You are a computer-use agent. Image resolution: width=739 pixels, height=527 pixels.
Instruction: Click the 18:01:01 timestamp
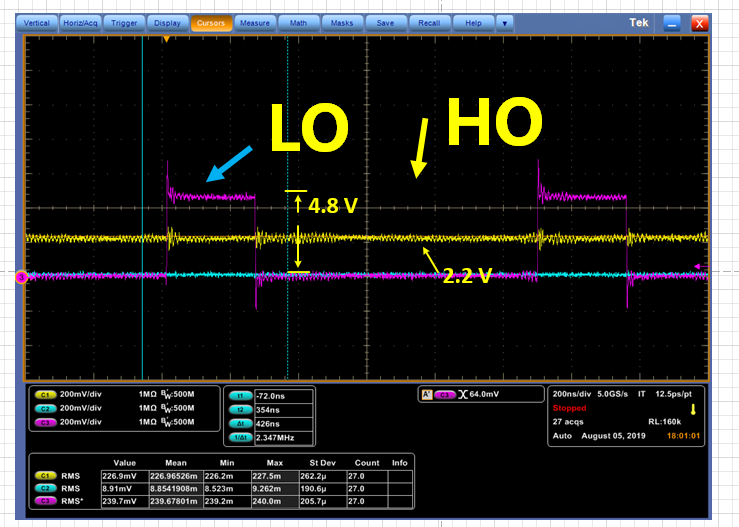[683, 436]
